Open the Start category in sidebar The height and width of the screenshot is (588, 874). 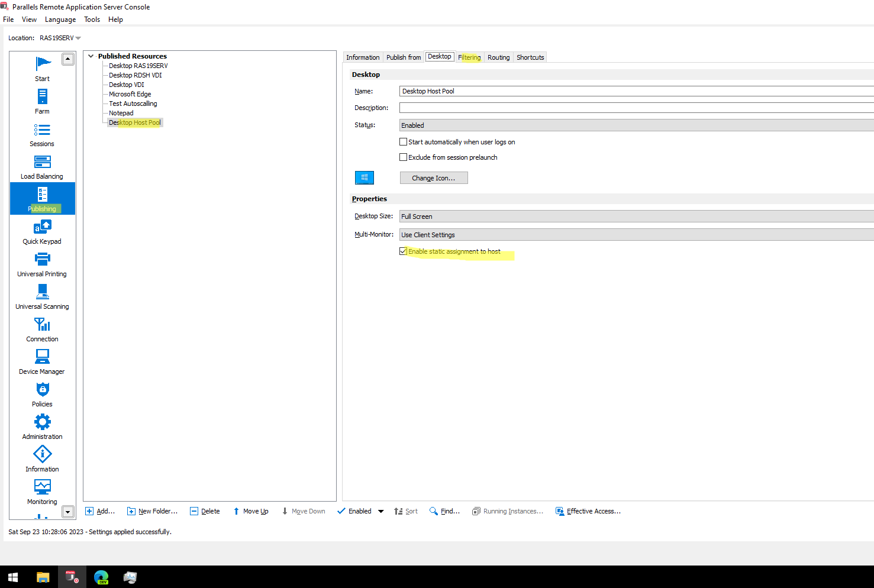point(42,69)
